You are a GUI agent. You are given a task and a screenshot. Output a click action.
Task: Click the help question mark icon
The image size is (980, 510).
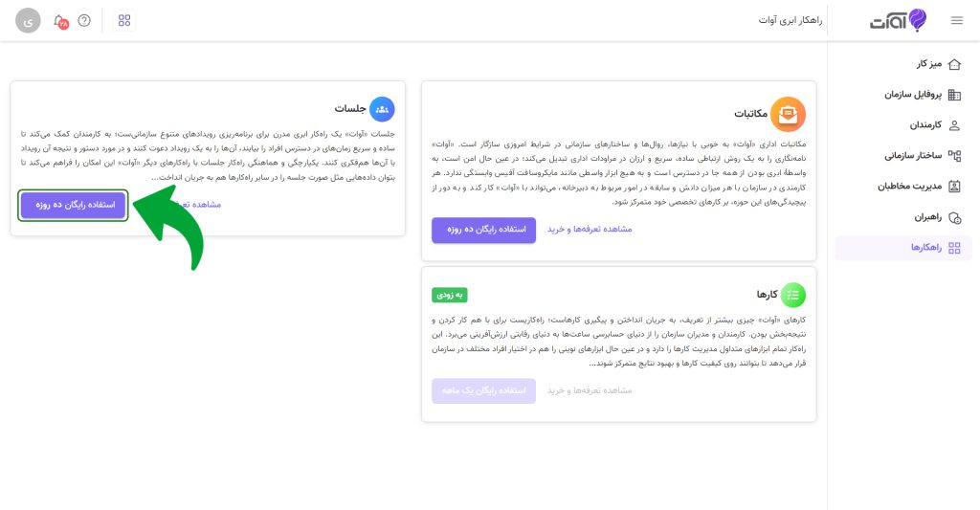click(x=84, y=21)
